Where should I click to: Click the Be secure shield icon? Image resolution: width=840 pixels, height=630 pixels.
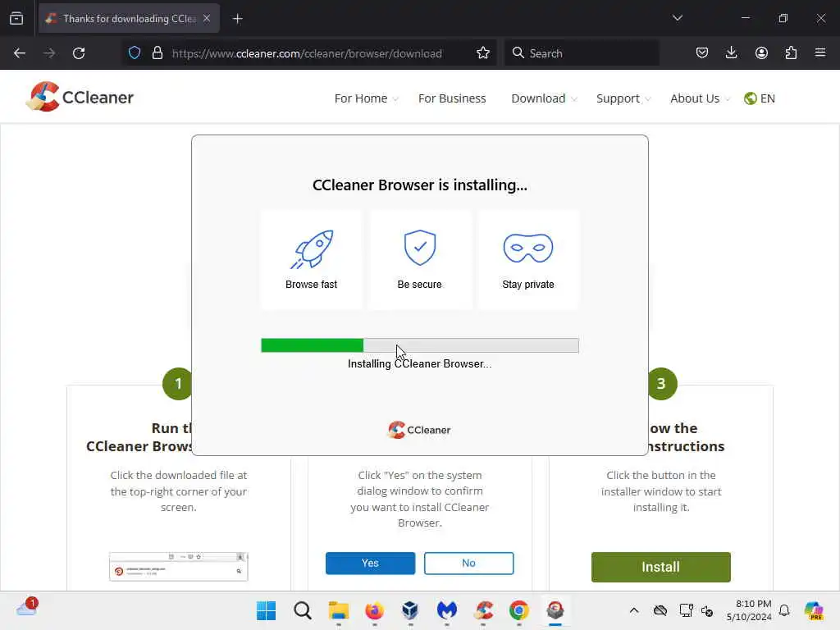point(420,248)
